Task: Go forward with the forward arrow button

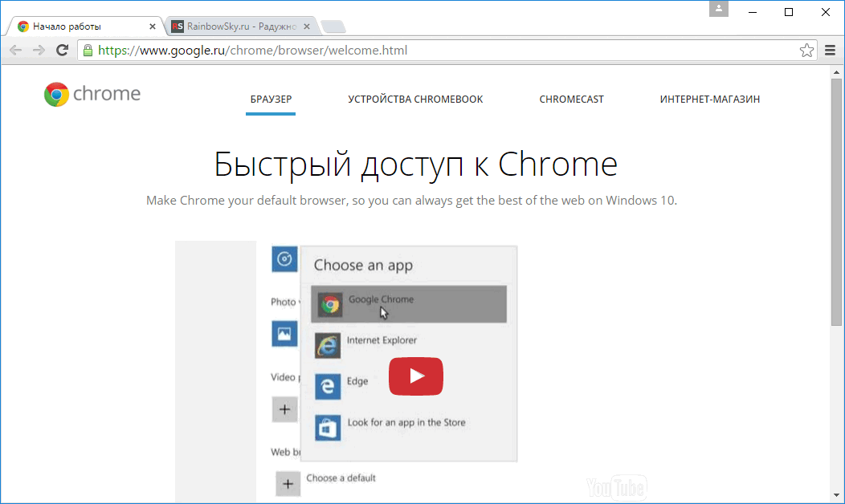Action: 39,50
